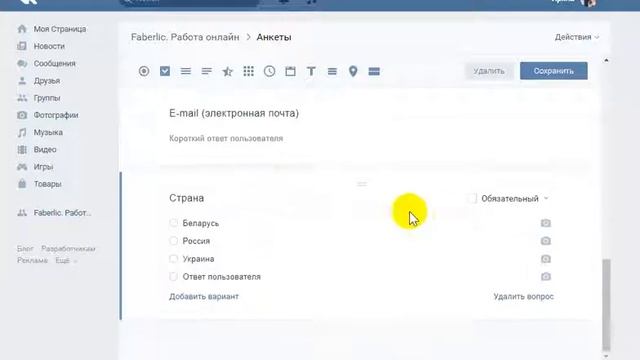Select the section divider tool

(x=374, y=71)
